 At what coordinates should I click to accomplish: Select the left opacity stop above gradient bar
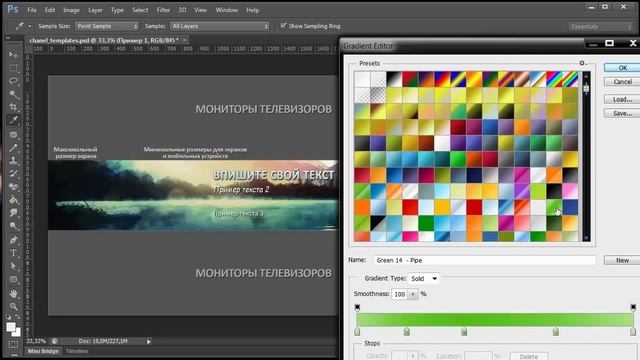click(x=357, y=307)
